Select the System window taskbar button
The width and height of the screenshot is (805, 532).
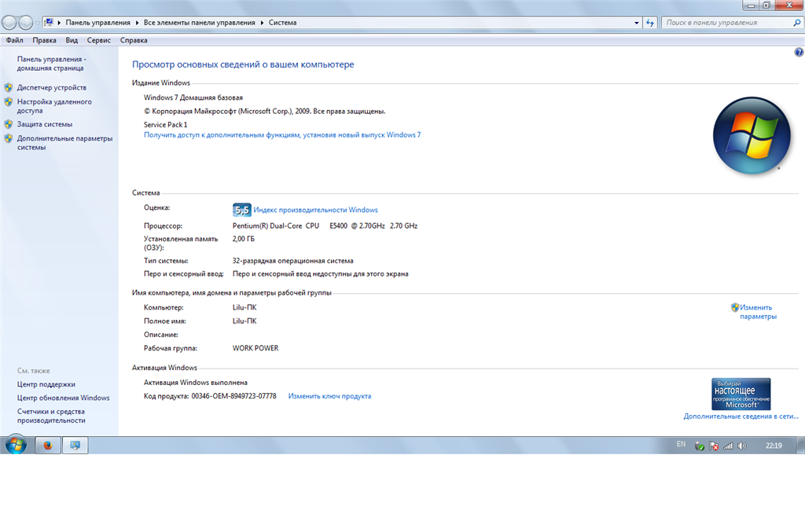click(75, 446)
